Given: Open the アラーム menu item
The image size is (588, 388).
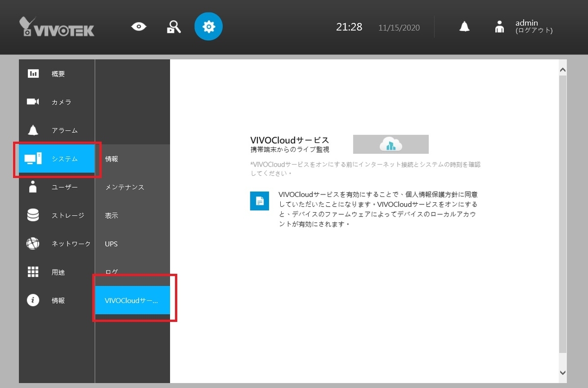Looking at the screenshot, I should click(57, 130).
